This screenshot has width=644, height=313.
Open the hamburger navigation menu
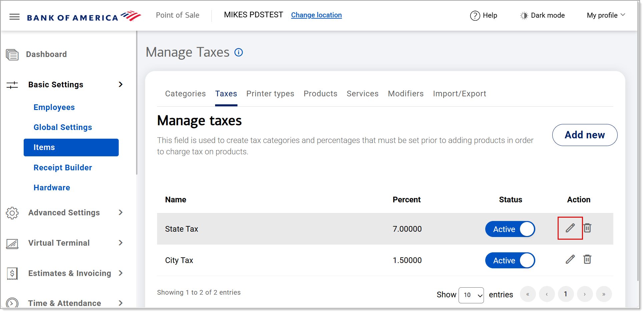(14, 17)
